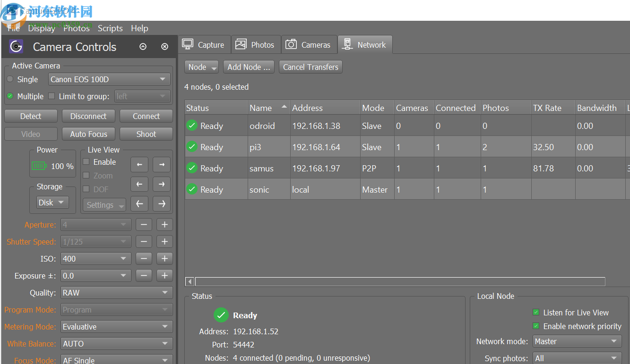
Task: Sort nodes by the TX Rate column header
Action: (x=553, y=108)
